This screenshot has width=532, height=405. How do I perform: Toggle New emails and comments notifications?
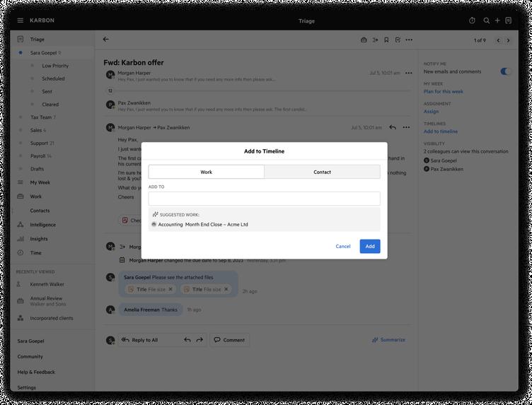click(505, 71)
